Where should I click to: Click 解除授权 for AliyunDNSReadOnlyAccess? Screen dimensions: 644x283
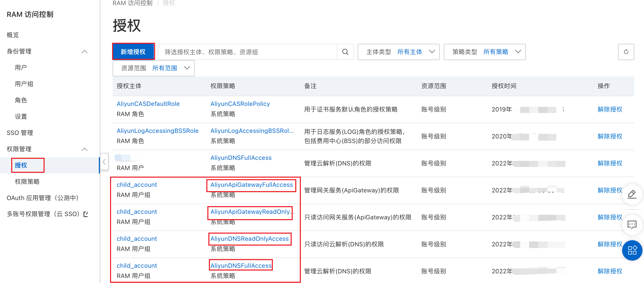point(610,244)
